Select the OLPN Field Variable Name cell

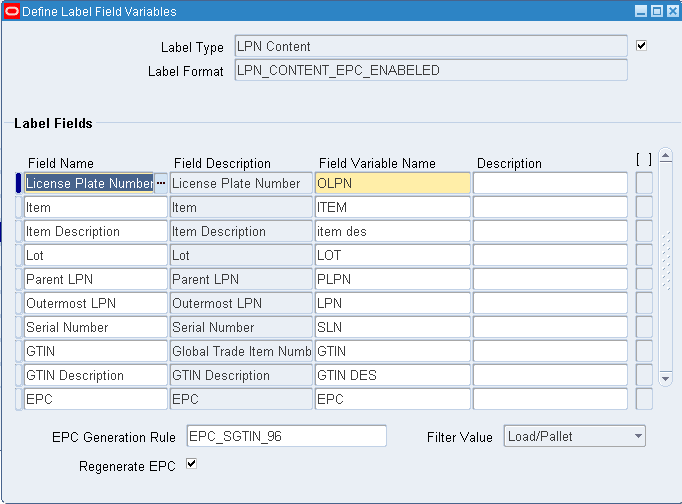click(392, 184)
